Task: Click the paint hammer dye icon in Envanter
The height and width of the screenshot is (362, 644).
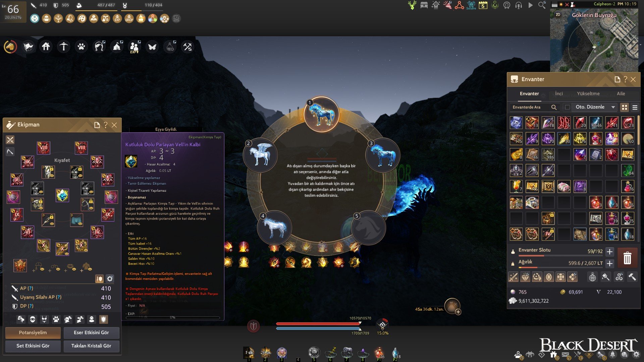Action: 605,277
